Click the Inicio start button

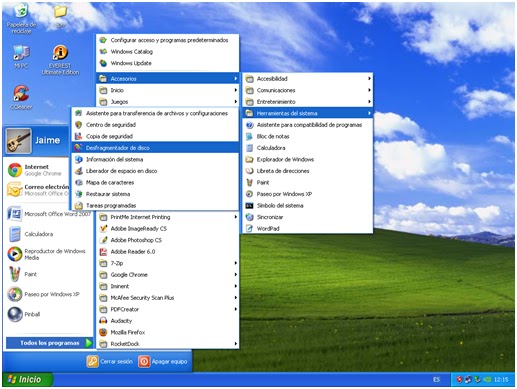[x=27, y=379]
